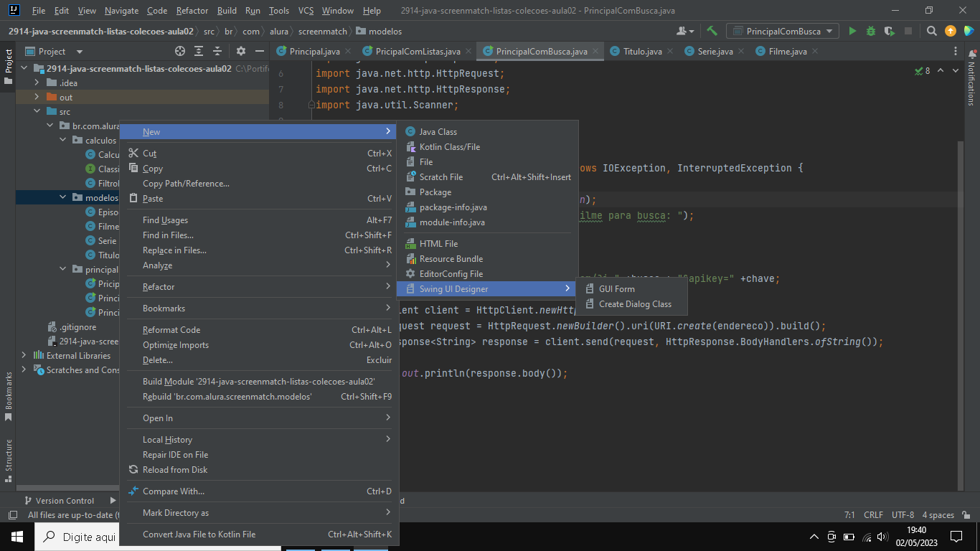Screen dimensions: 980x551
Task: Expand External Libraries node
Action: [x=25, y=356]
